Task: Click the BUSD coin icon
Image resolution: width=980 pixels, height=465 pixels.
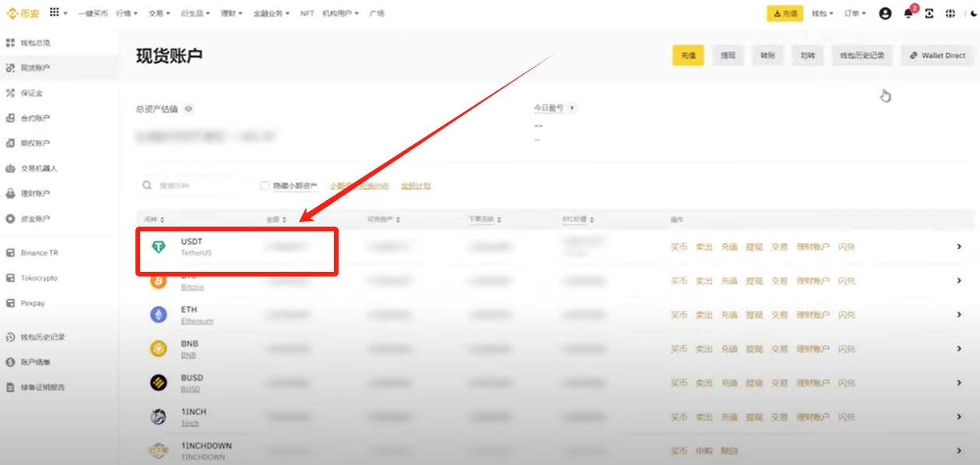Action: [158, 382]
